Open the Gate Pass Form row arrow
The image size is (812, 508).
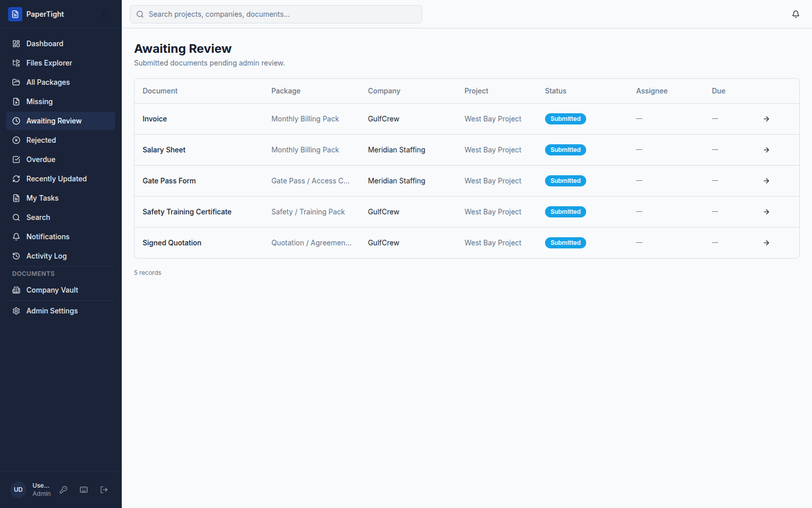766,181
